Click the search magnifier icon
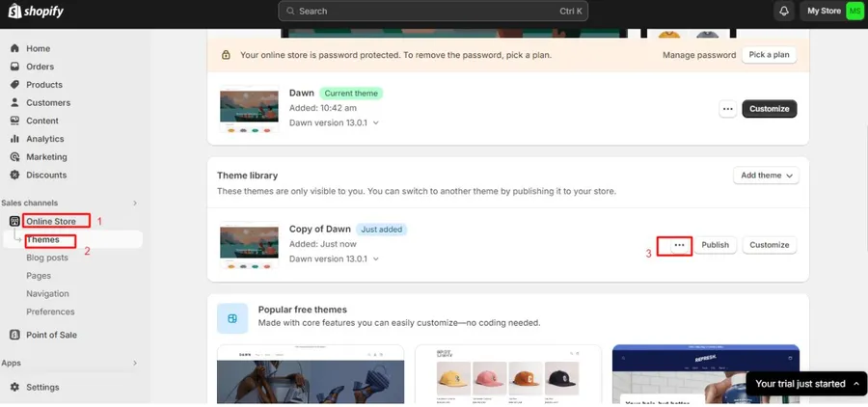This screenshot has width=868, height=407. pyautogui.click(x=290, y=11)
